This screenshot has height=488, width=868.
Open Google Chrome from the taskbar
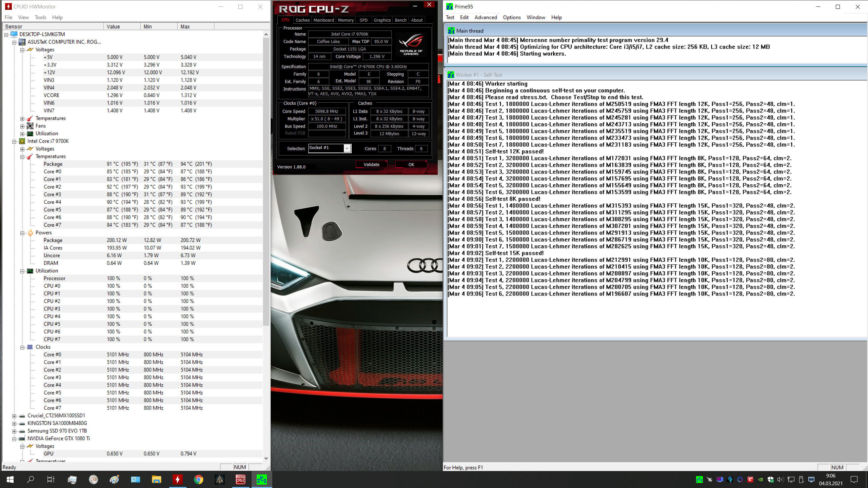(x=199, y=479)
